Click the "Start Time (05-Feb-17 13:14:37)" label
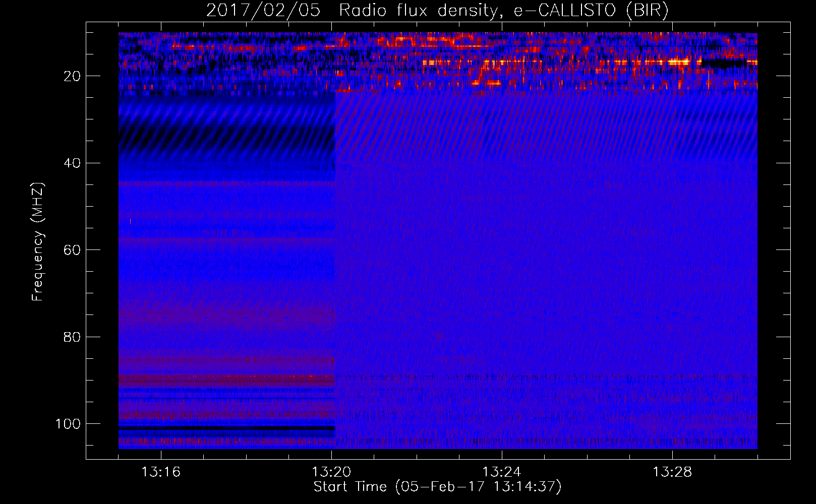This screenshot has width=816, height=504. pos(437,487)
